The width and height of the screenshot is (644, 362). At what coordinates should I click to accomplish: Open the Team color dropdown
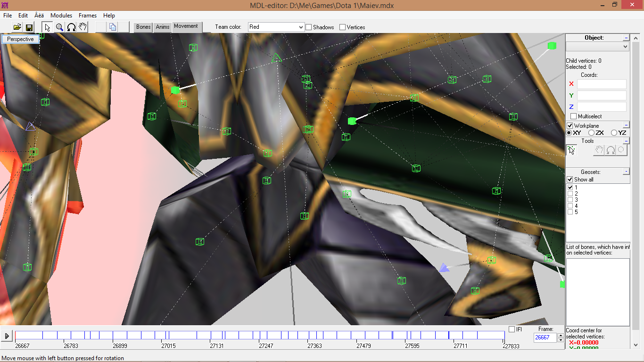[x=301, y=27]
